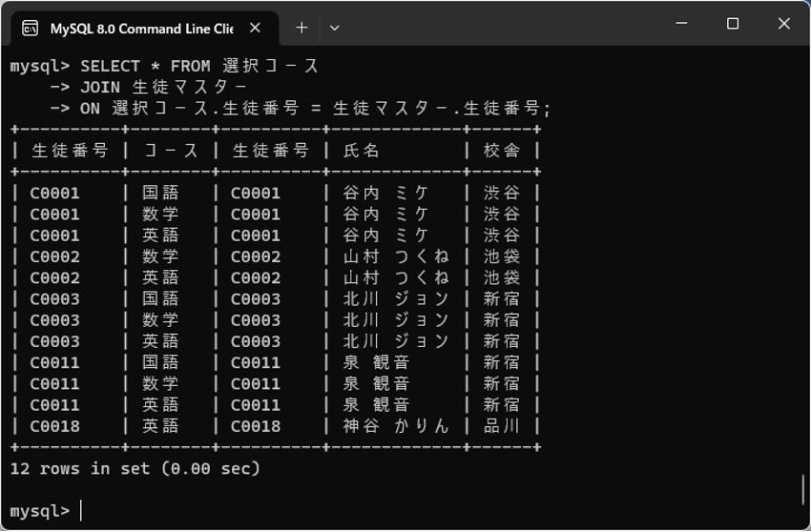Click "数学" in the C0001 row
The height and width of the screenshot is (532, 811).
coord(161,215)
